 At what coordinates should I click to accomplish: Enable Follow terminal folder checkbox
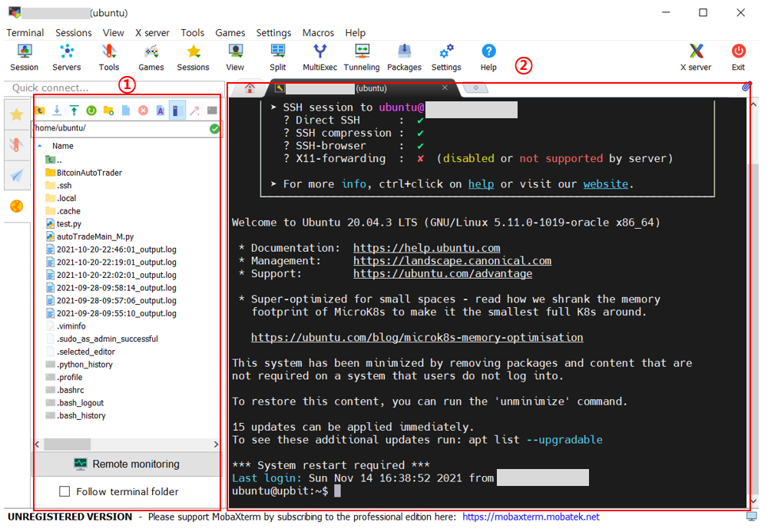pyautogui.click(x=65, y=491)
